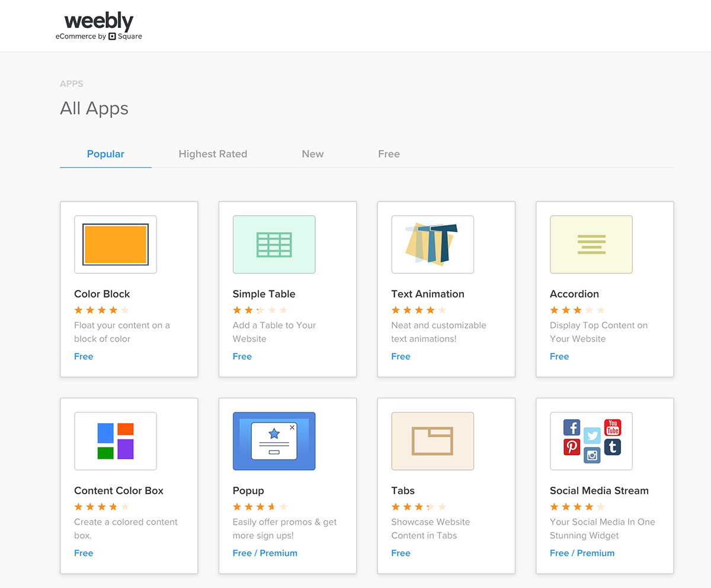
Task: Select the Tabs app folder icon
Action: [x=433, y=441]
